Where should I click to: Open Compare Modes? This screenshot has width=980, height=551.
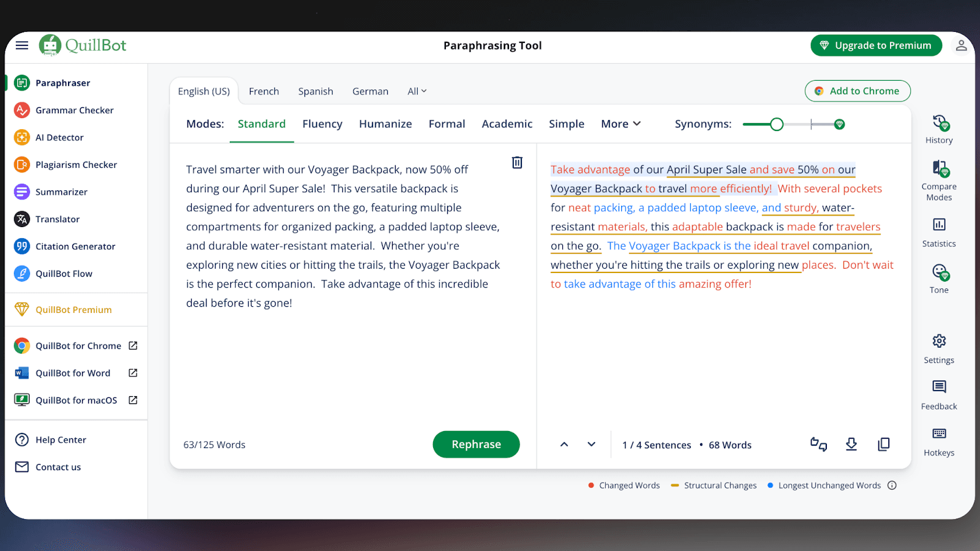pyautogui.click(x=939, y=181)
